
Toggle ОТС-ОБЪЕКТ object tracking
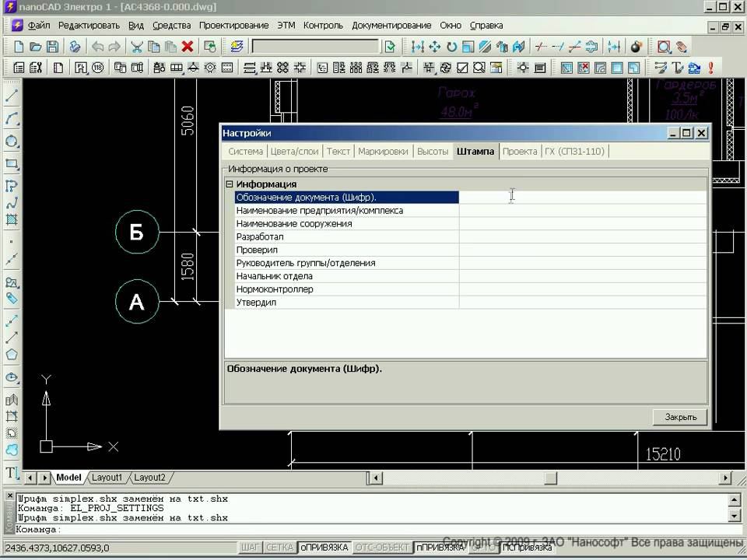[x=382, y=548]
